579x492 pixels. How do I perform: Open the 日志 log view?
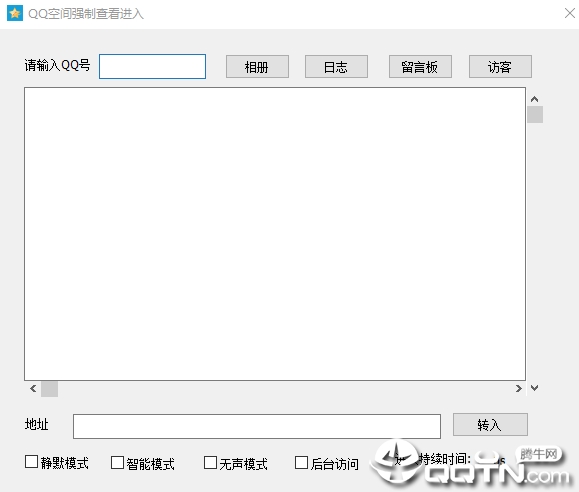336,66
